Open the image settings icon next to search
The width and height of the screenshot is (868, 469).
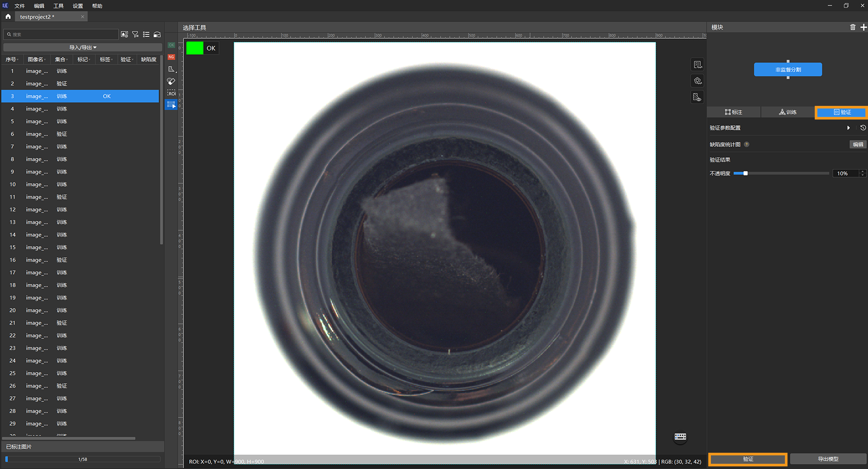pos(124,34)
